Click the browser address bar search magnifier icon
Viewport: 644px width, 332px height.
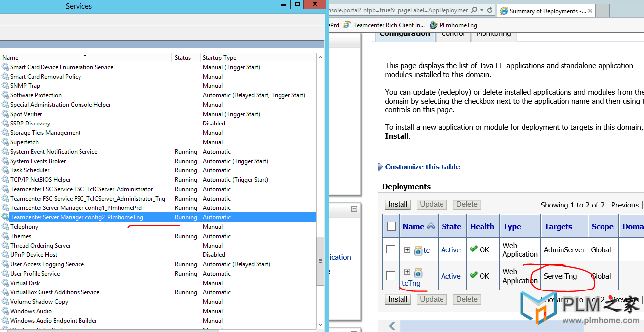474,10
